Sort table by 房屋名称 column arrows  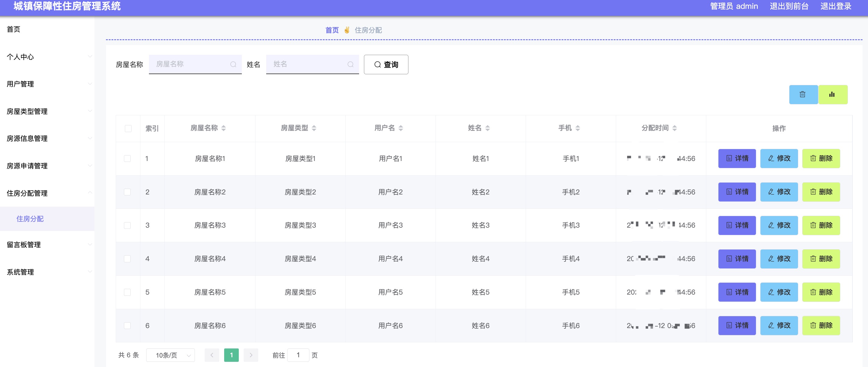224,128
